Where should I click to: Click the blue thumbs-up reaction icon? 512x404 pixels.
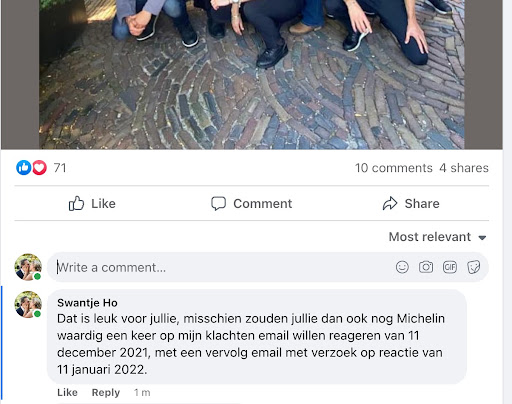coord(24,168)
